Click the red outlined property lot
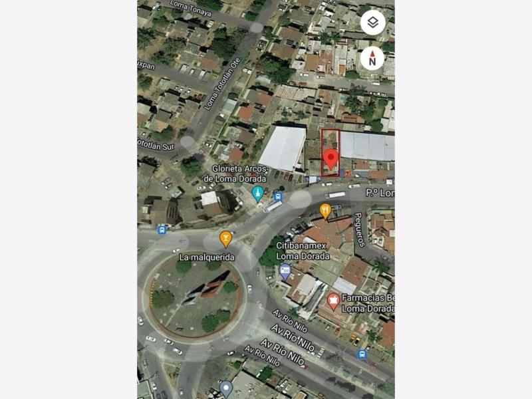Viewport: 532px width, 399px height. pos(331,153)
